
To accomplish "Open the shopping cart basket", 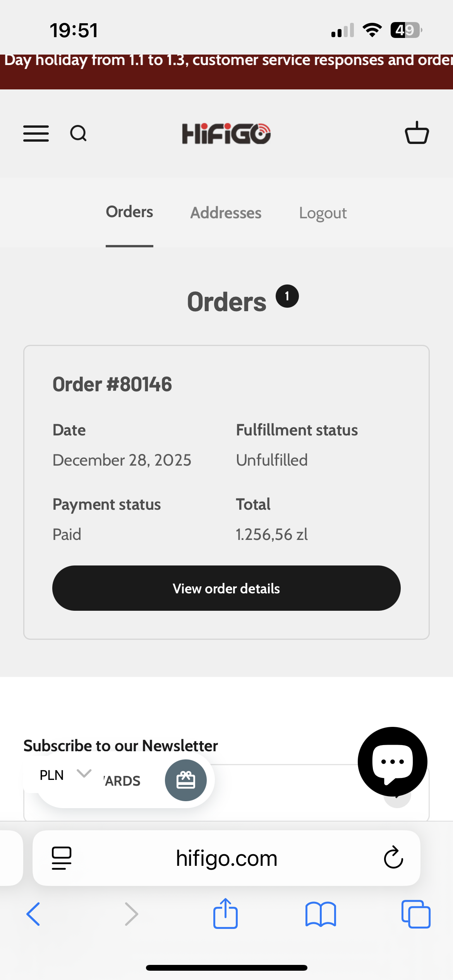I will click(417, 133).
